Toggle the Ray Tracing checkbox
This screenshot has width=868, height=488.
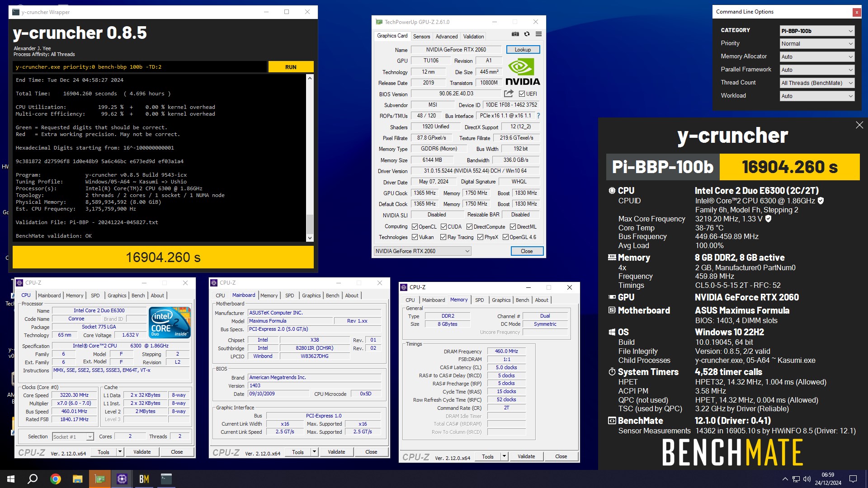tap(443, 237)
